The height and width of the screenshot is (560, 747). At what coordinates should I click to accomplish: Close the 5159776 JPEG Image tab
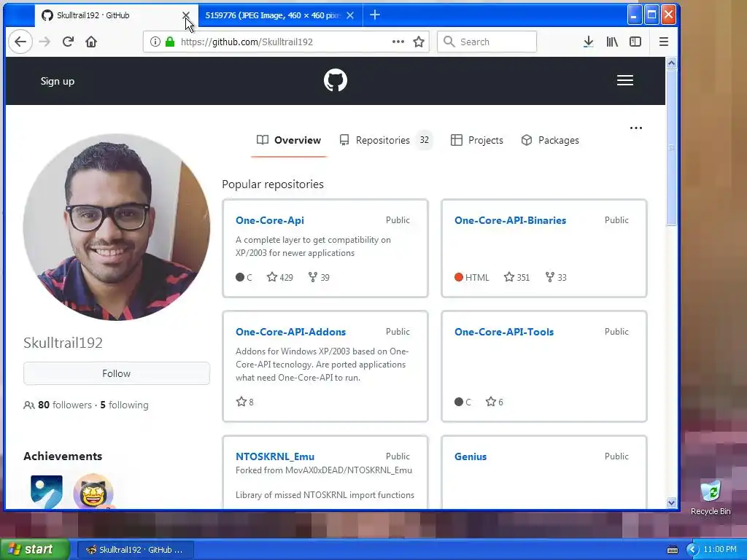350,15
